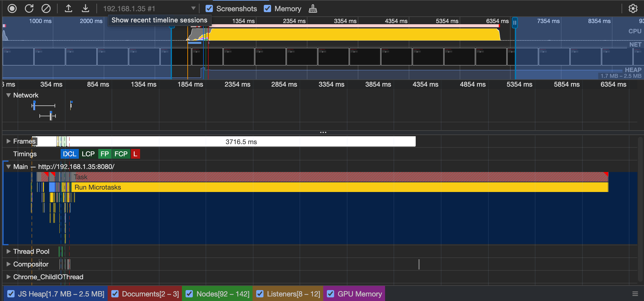Click the 1854 ms ruler tick

click(190, 84)
